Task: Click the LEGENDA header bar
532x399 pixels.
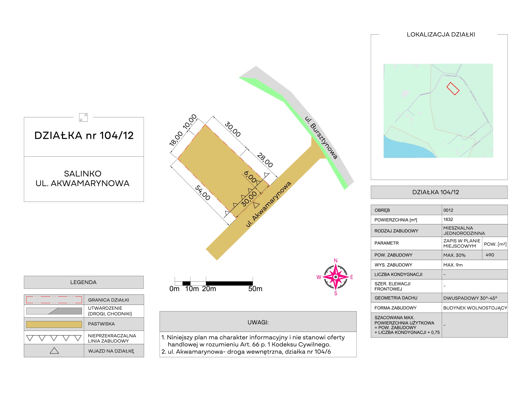Action: [x=84, y=282]
